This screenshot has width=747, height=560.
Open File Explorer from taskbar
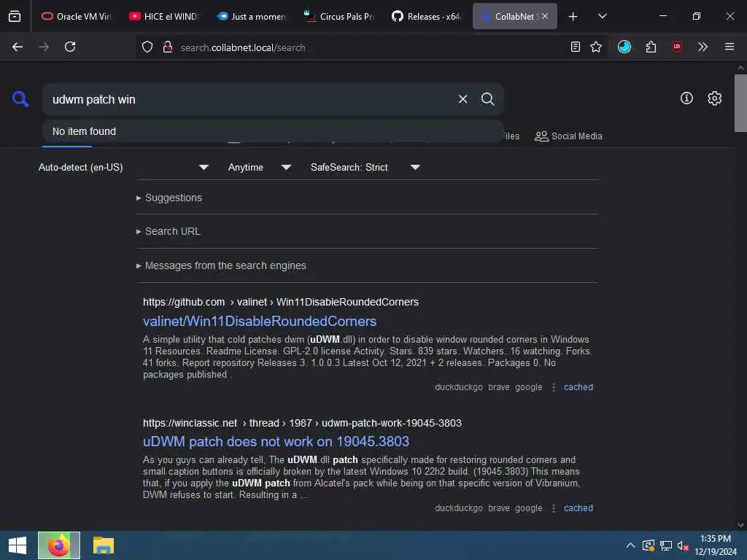coord(103,545)
